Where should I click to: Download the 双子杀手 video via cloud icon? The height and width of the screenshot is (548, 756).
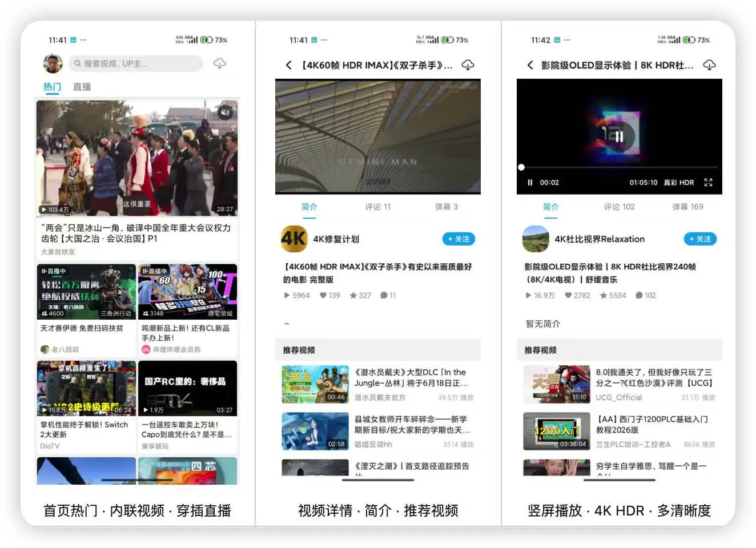pos(468,65)
